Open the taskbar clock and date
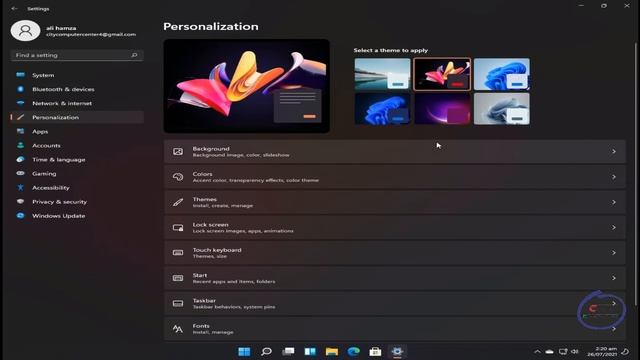Image resolution: width=640 pixels, height=360 pixels. (x=602, y=351)
